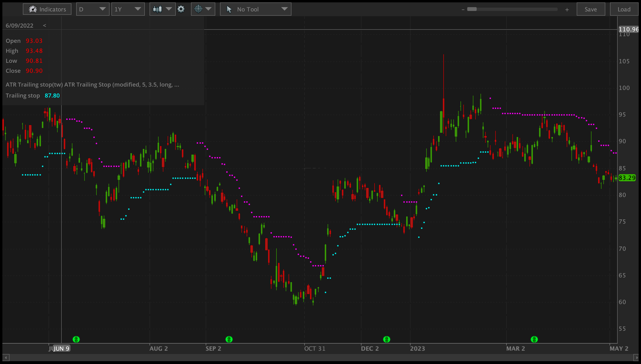Viewport: 641px width, 364px height.
Task: Click the back arrow next to 6/09/2022
Action: click(45, 25)
